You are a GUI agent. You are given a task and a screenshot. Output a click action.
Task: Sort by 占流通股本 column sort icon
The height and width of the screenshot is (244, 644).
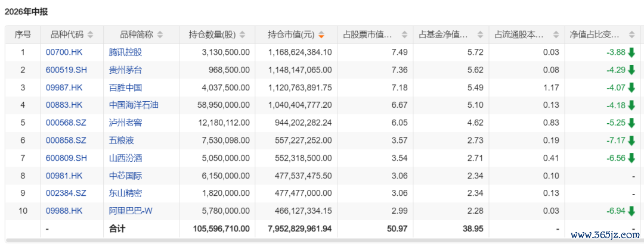(x=556, y=35)
